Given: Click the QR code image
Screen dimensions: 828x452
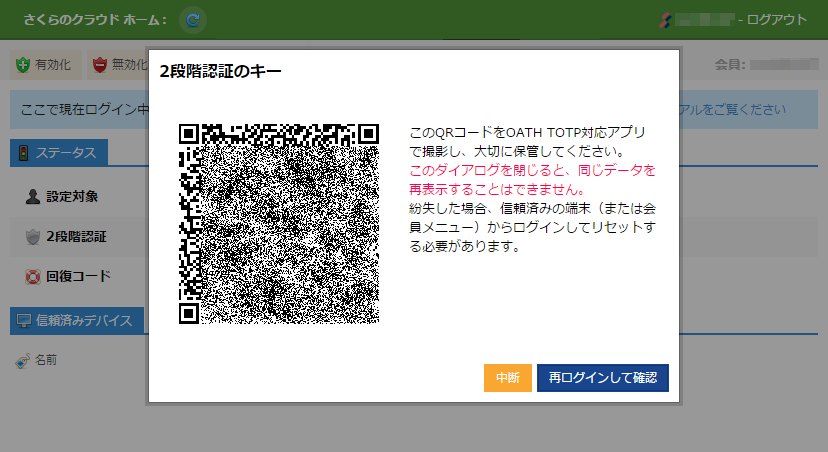Looking at the screenshot, I should 279,223.
